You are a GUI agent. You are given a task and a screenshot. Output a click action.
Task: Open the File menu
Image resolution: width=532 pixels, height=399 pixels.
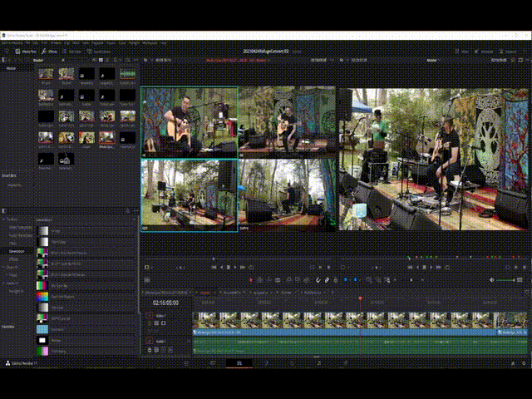pos(27,42)
